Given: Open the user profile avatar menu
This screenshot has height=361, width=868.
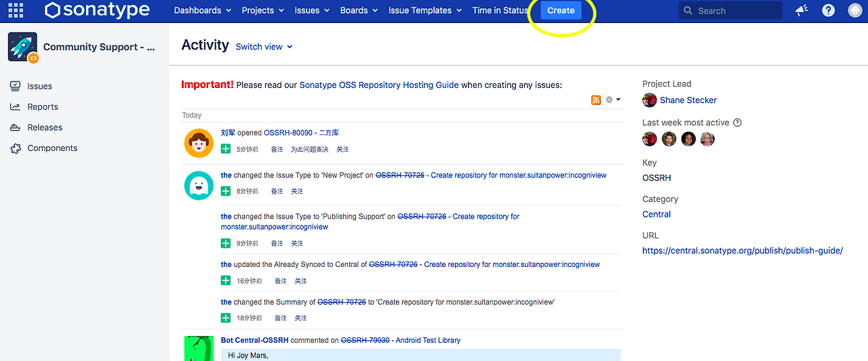Looking at the screenshot, I should [x=854, y=10].
